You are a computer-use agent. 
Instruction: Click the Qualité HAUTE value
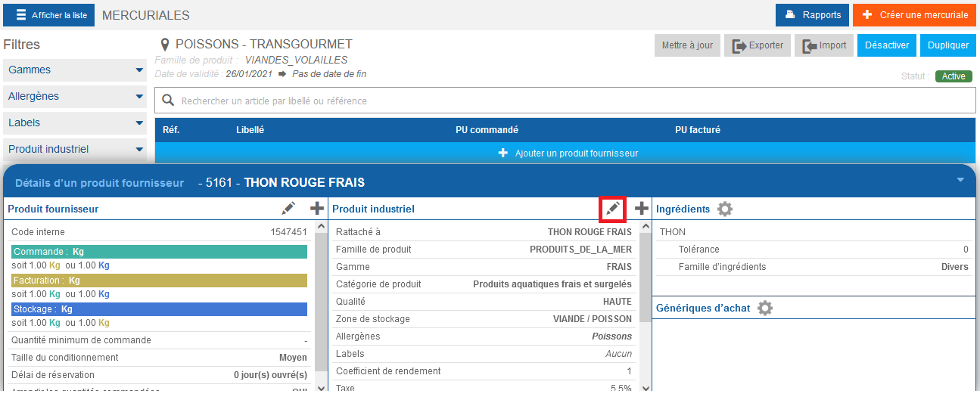618,302
